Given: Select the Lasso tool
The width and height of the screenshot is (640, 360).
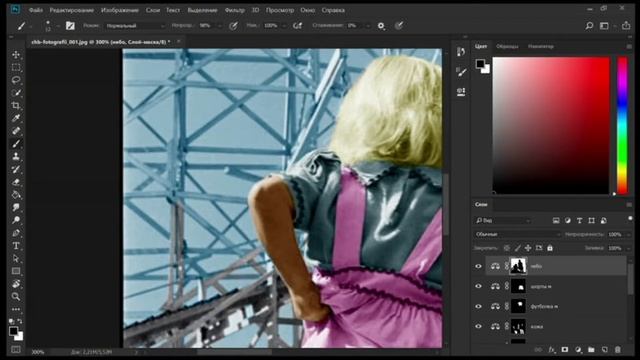Looking at the screenshot, I should pyautogui.click(x=16, y=80).
